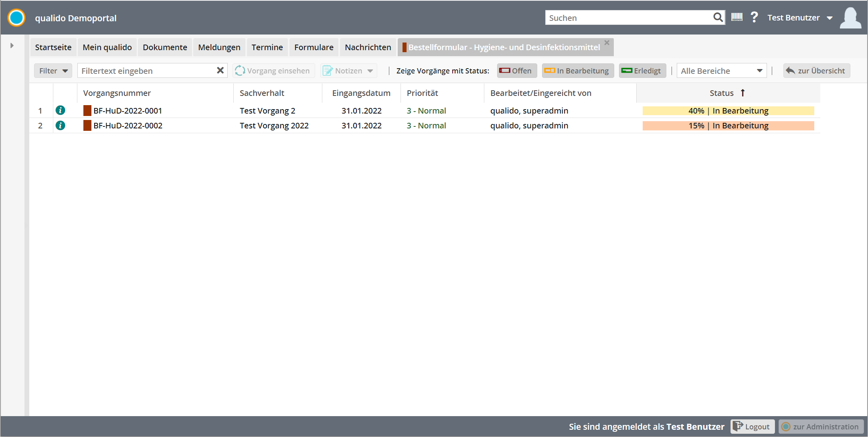This screenshot has height=437, width=868.
Task: Toggle the Erledigt status filter
Action: (642, 71)
